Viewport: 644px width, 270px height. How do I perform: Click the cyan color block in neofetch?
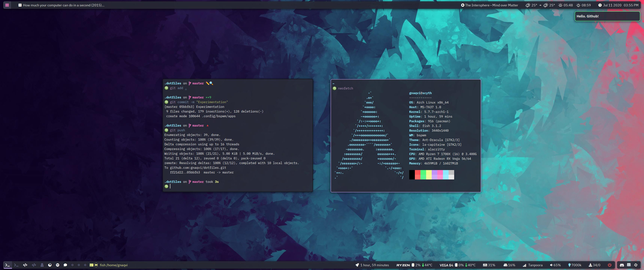(x=446, y=175)
